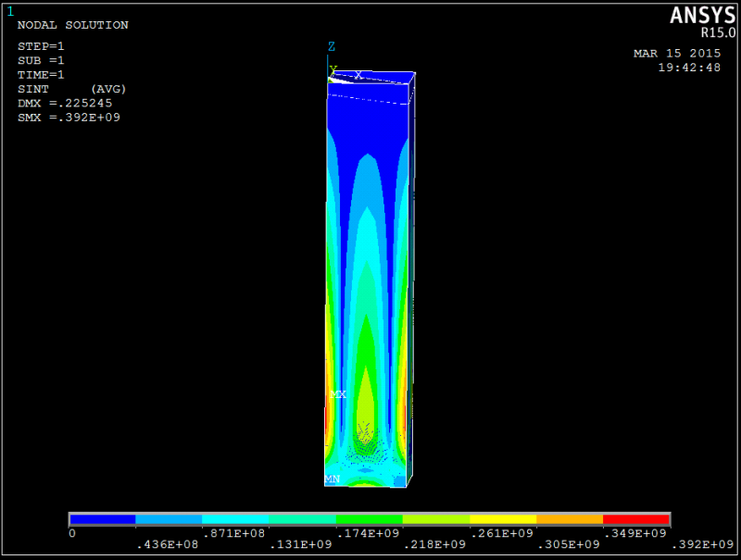741x560 pixels.
Task: Click the light blue legend color band
Action: click(169, 519)
